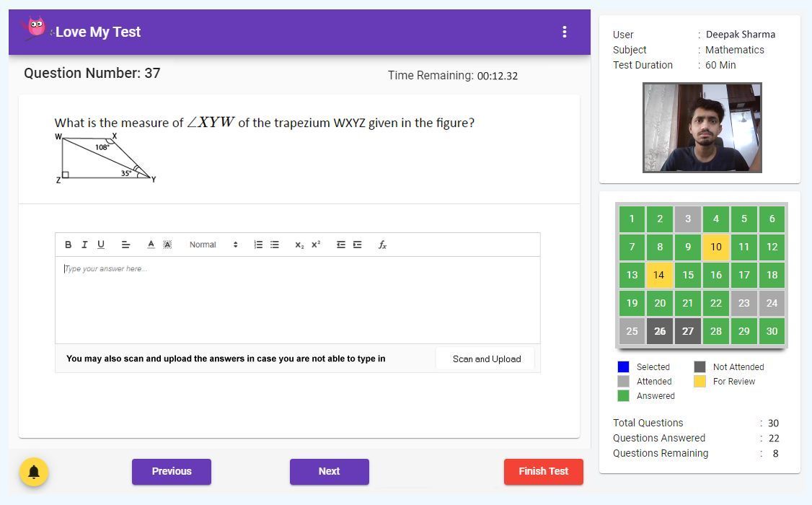Image resolution: width=812 pixels, height=505 pixels.
Task: Open attended question 23 in the palette
Action: [743, 303]
